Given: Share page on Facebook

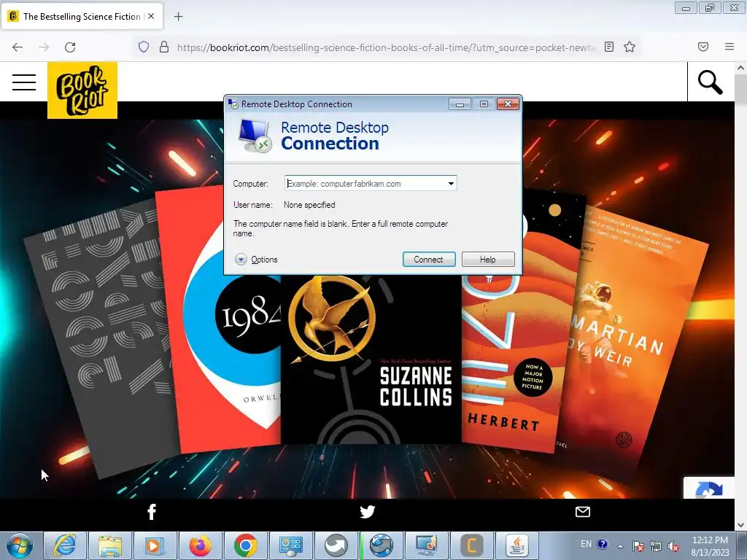Looking at the screenshot, I should point(152,512).
